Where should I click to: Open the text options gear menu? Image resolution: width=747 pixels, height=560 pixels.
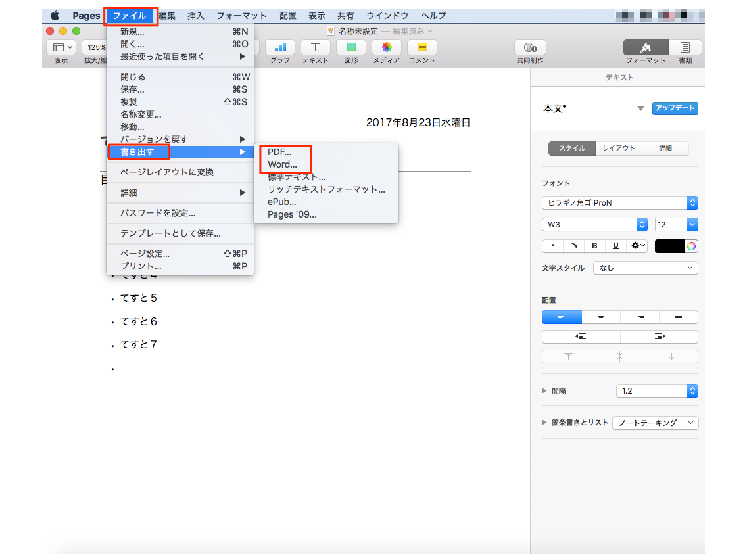click(x=637, y=246)
